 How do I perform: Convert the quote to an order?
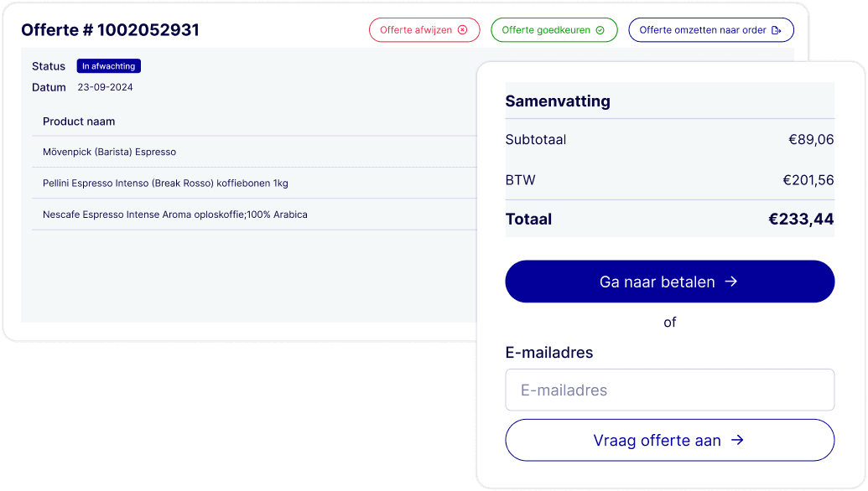coord(710,29)
